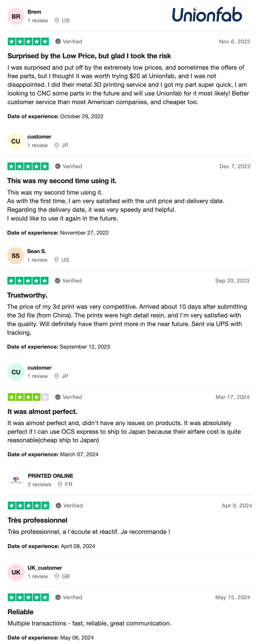Click the four-star rating on 'It was almost perfect'
256x644 pixels.
28,397
